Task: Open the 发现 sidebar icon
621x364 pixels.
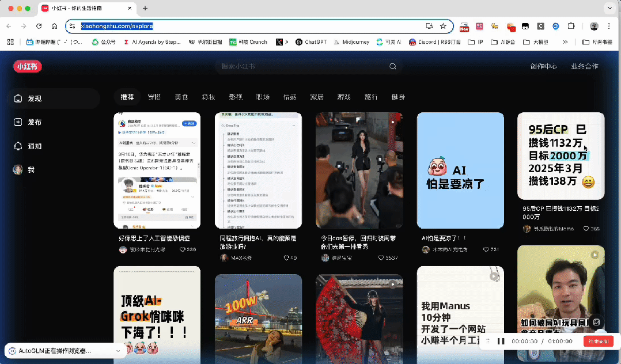Action: click(x=17, y=98)
